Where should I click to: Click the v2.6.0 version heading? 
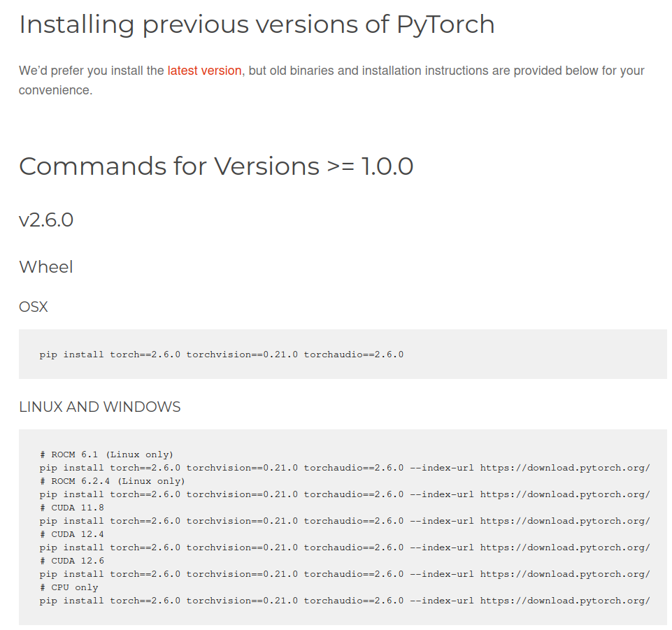click(x=46, y=220)
